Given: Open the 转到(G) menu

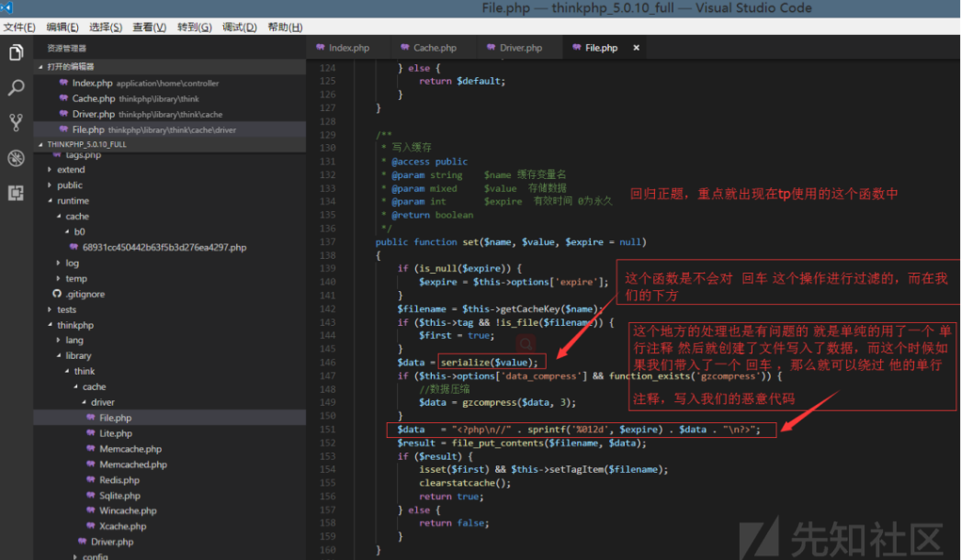Looking at the screenshot, I should [x=194, y=27].
